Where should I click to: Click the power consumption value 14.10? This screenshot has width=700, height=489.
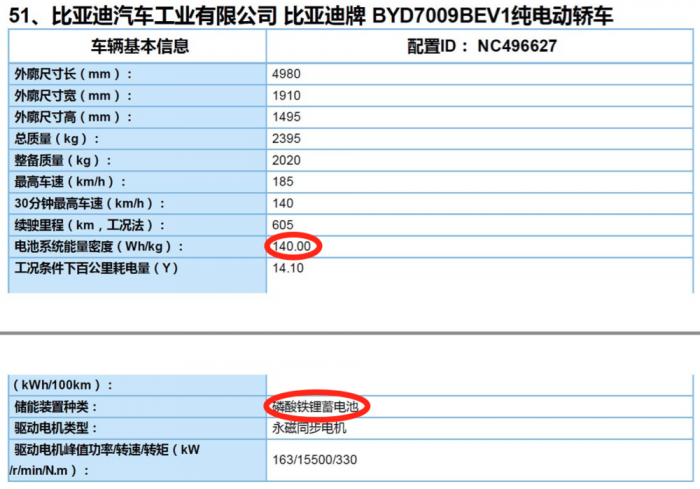[x=287, y=268]
